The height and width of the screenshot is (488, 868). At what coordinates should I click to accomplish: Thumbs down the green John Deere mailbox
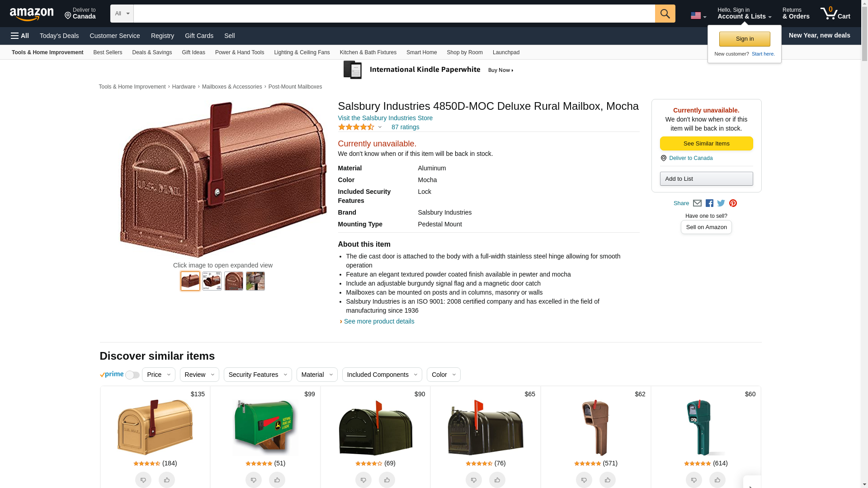[x=253, y=480]
